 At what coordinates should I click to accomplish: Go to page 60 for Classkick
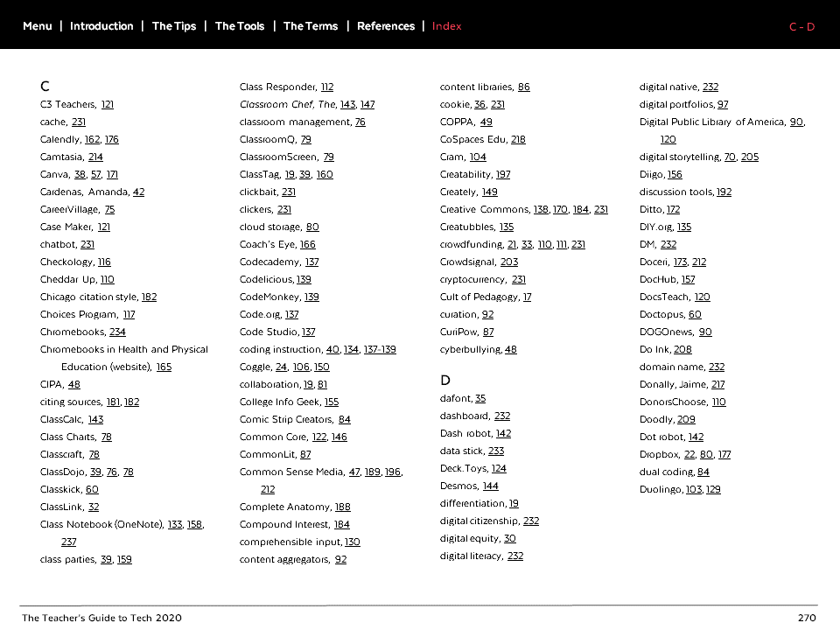[92, 489]
